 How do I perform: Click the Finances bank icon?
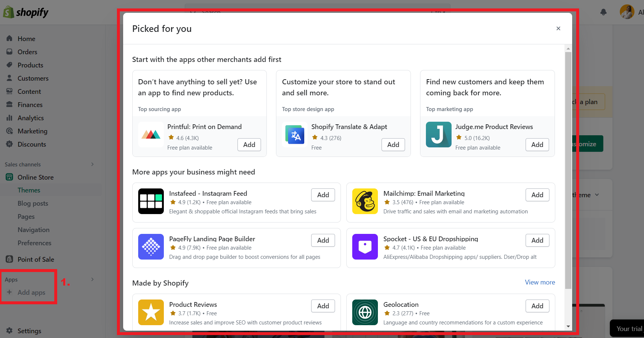[10, 104]
